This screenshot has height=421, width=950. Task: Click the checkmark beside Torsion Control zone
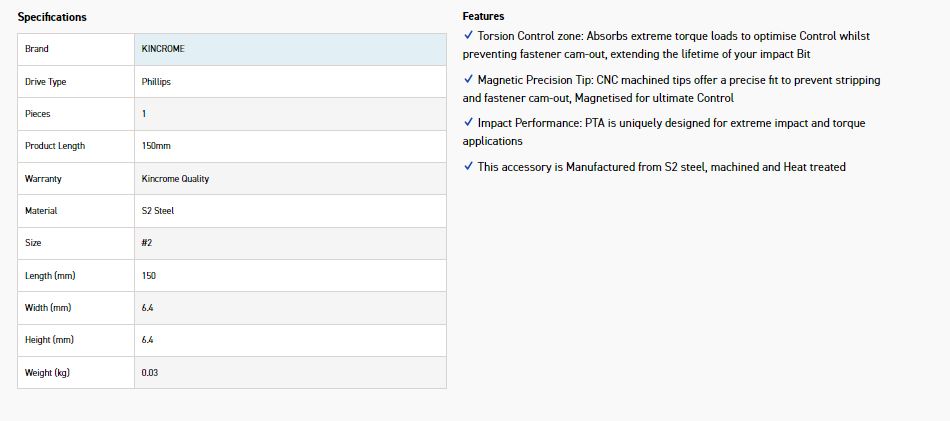tap(468, 36)
